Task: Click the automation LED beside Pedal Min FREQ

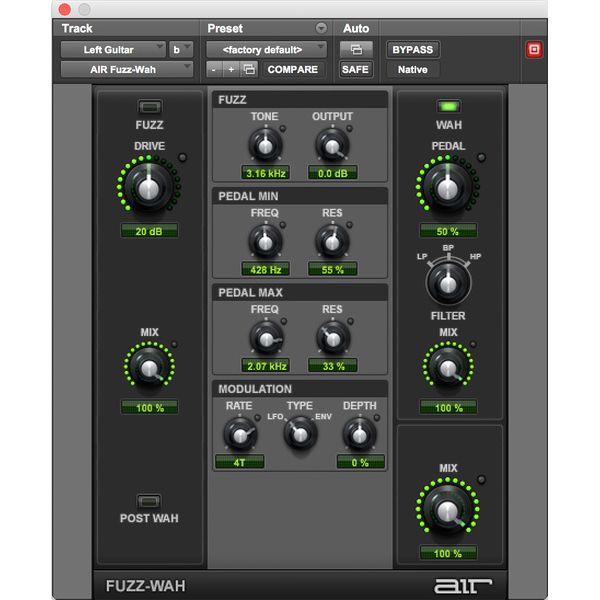Action: (283, 225)
